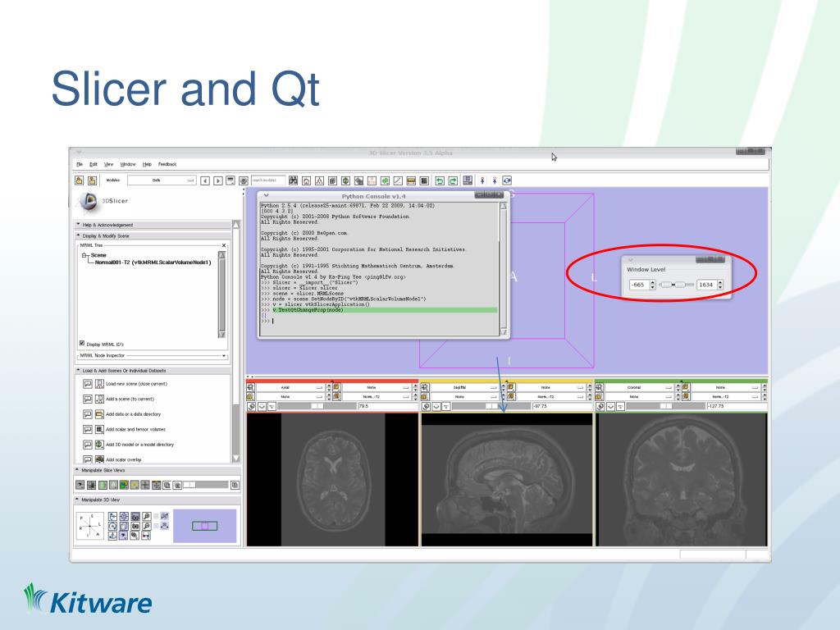Viewport: 840px width, 630px height.
Task: Adjust the slice views opacity slider
Action: [x=206, y=485]
